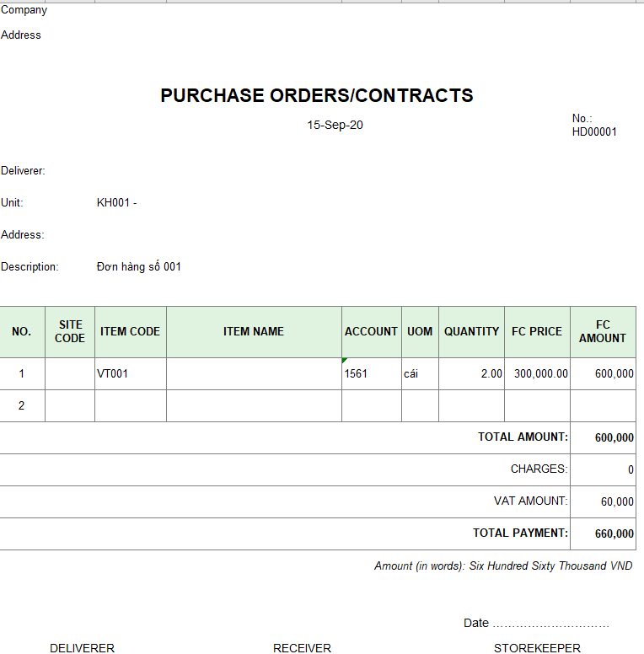Select the Amount in words text line

pos(503,566)
